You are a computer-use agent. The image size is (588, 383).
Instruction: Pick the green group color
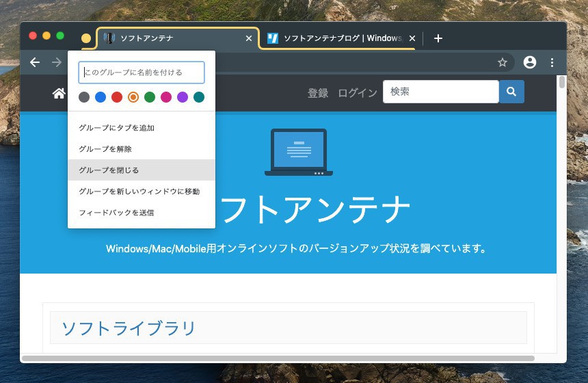[150, 97]
